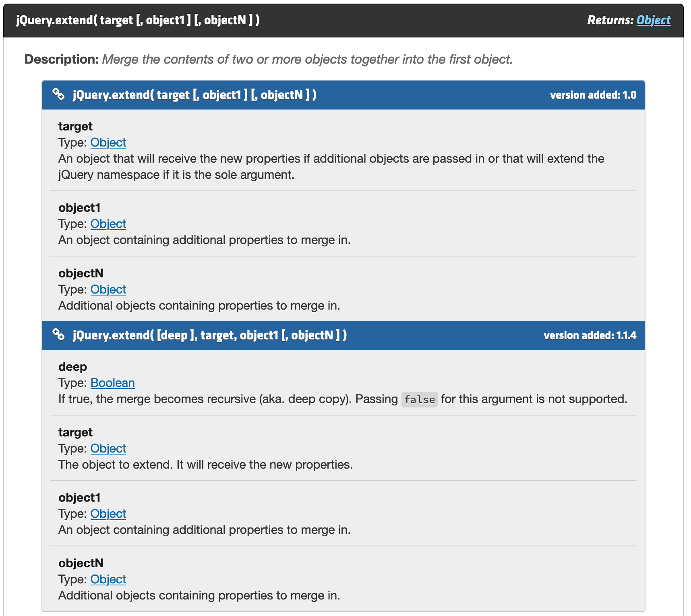
Task: Open Object type link under second target
Action: (x=108, y=449)
